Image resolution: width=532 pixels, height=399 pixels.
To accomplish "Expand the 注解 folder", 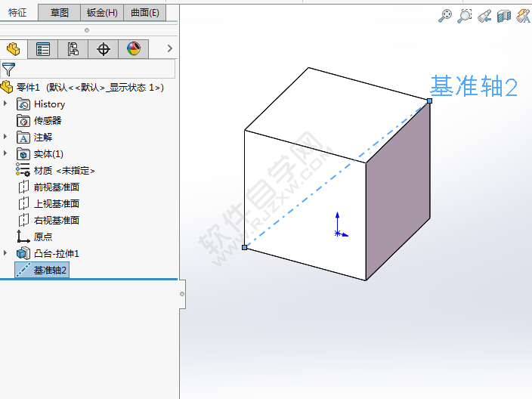I will pyautogui.click(x=5, y=136).
